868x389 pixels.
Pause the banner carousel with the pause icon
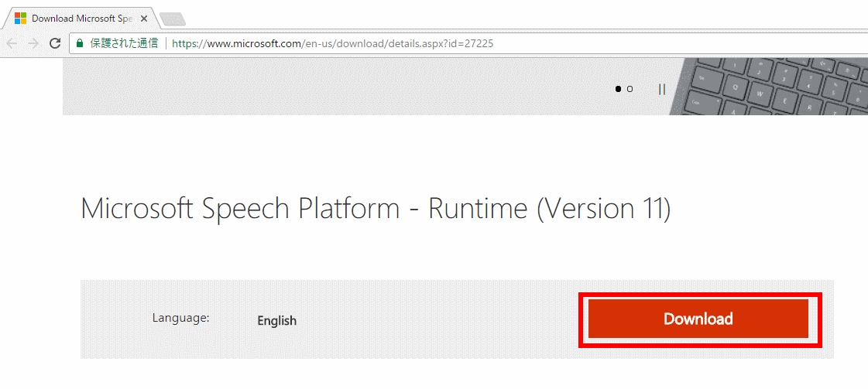tap(661, 89)
